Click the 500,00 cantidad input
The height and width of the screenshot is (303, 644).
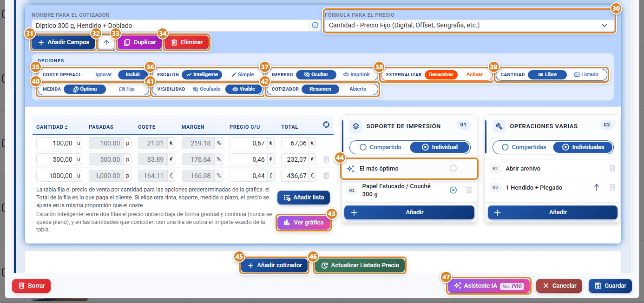(55, 159)
